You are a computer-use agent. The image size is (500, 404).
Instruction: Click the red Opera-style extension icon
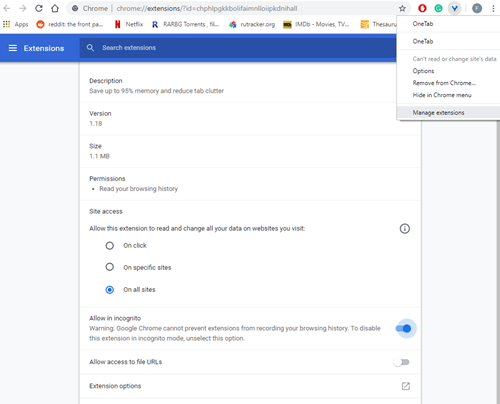tap(422, 8)
